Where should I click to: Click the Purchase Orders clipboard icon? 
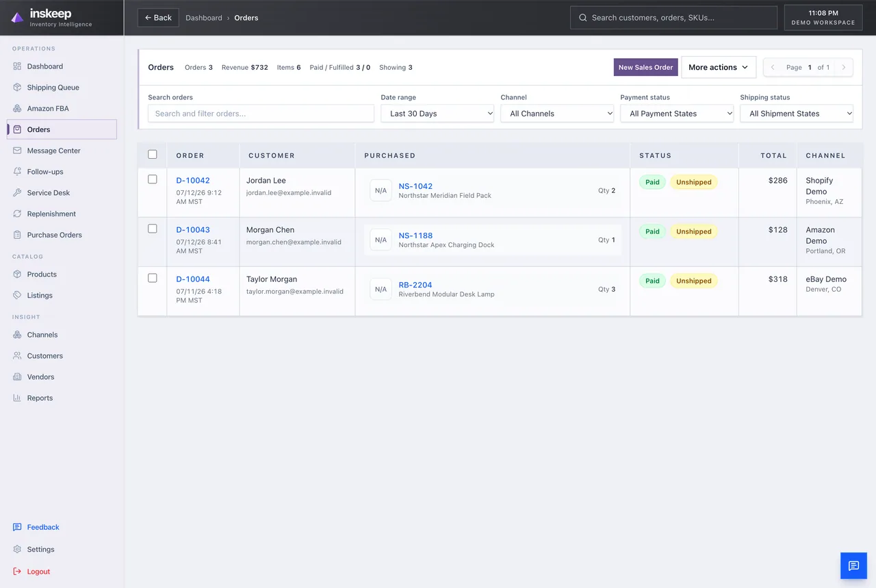tap(18, 235)
